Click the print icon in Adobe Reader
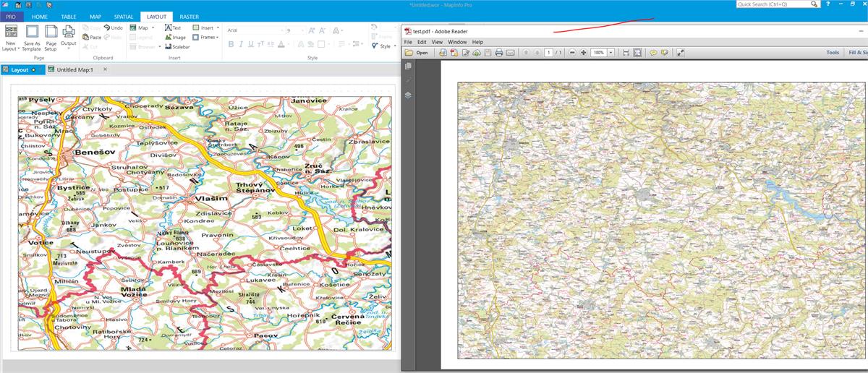 click(x=498, y=53)
